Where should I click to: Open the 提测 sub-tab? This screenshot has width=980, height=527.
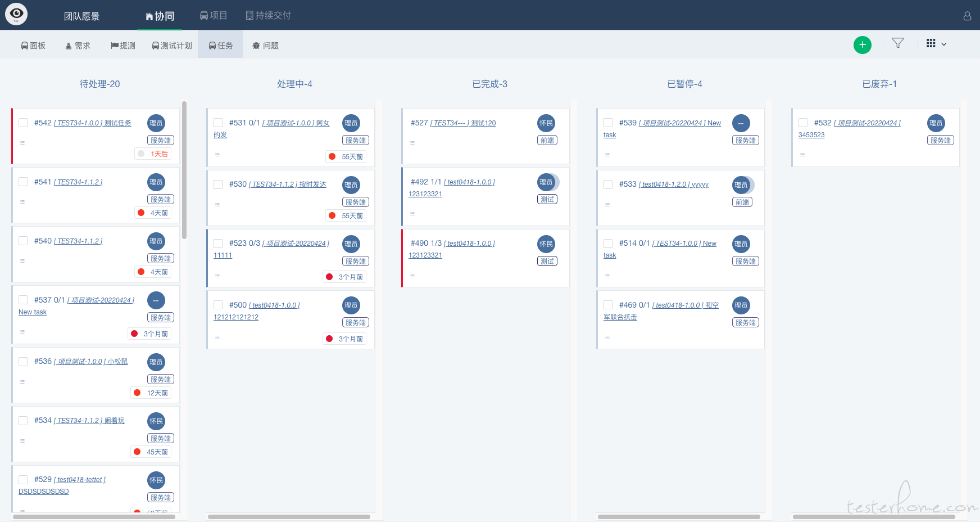123,46
